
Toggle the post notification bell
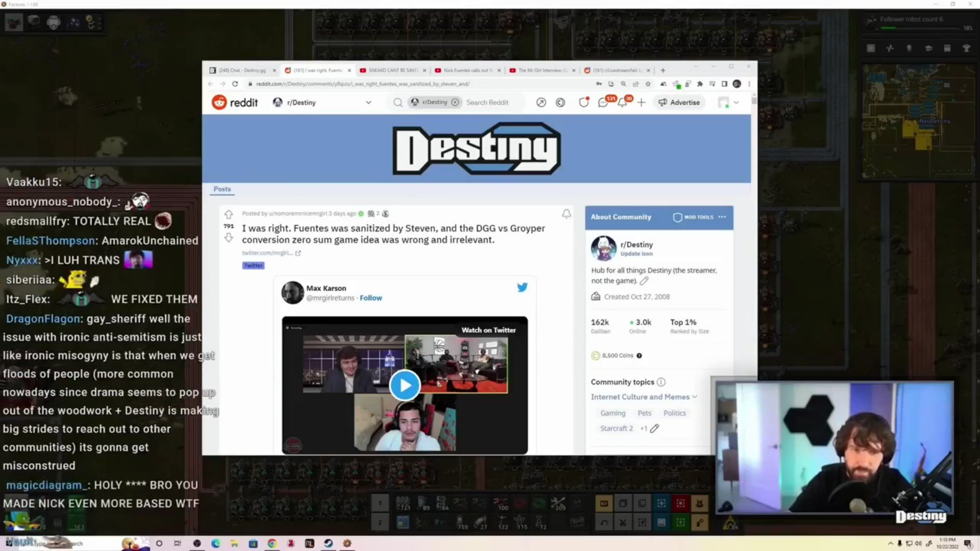567,214
